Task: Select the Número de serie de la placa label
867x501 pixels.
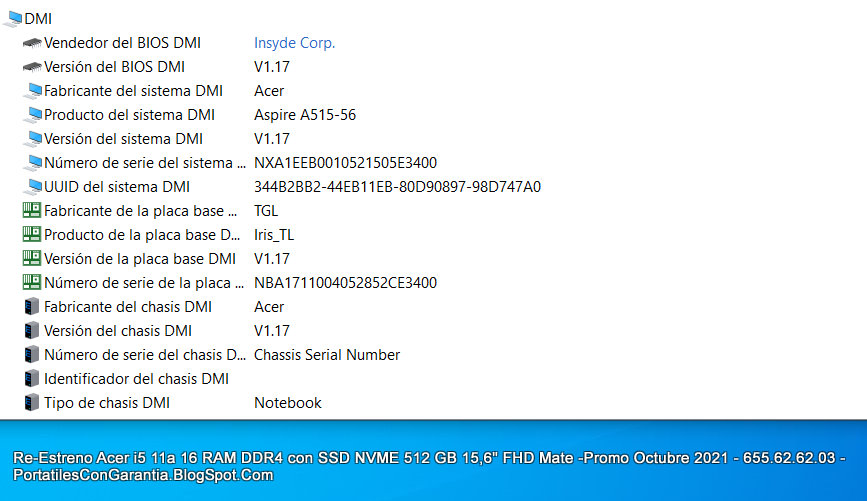Action: click(x=144, y=283)
